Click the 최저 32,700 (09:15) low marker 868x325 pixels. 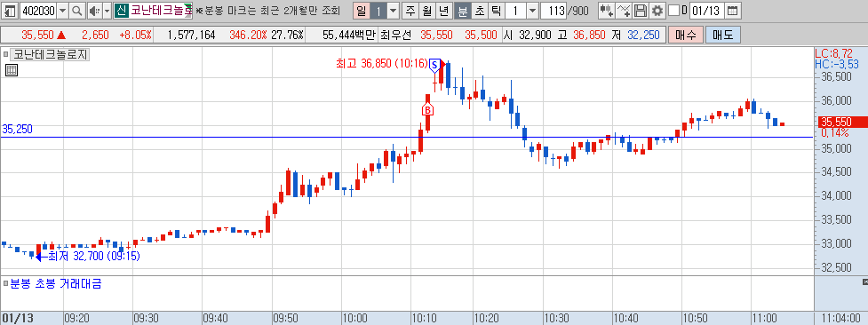coord(94,257)
